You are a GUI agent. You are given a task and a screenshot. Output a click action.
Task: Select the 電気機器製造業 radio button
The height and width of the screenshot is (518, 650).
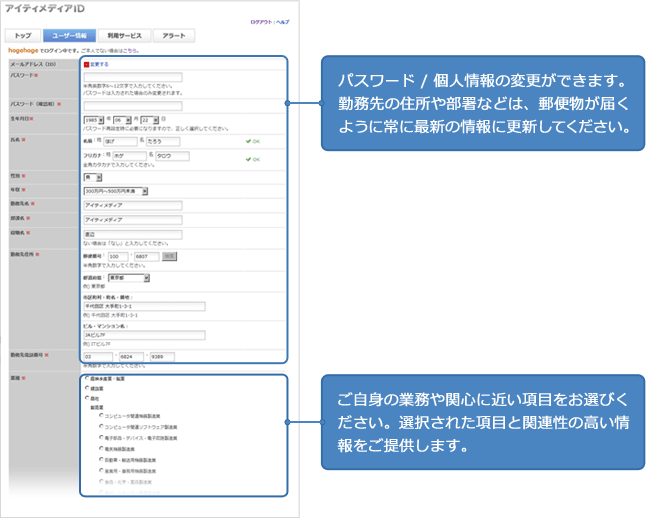coord(101,448)
